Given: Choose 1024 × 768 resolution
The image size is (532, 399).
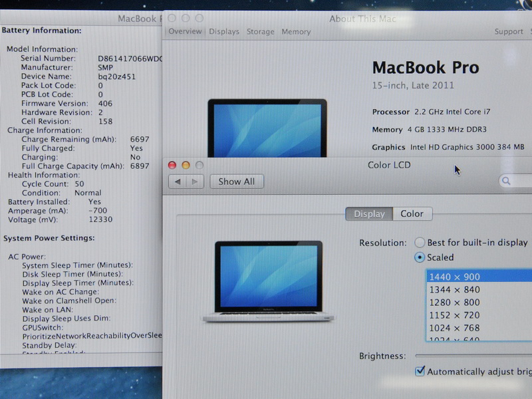Looking at the screenshot, I should 479,328.
